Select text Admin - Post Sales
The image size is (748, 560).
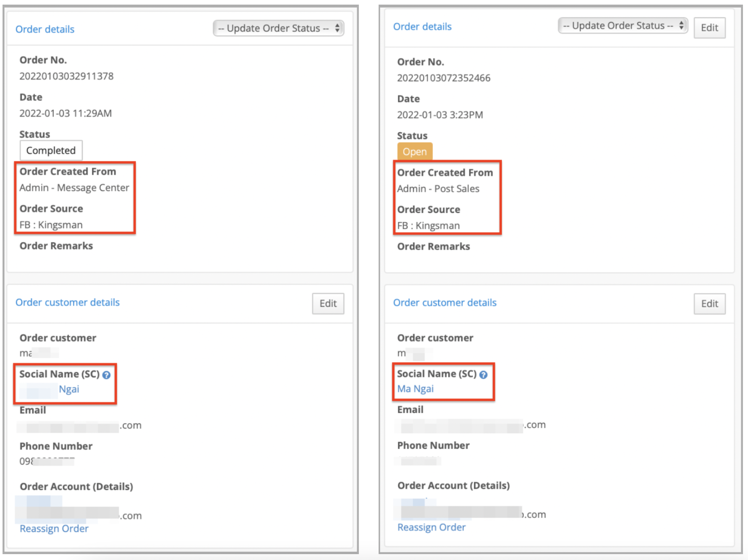pyautogui.click(x=438, y=189)
